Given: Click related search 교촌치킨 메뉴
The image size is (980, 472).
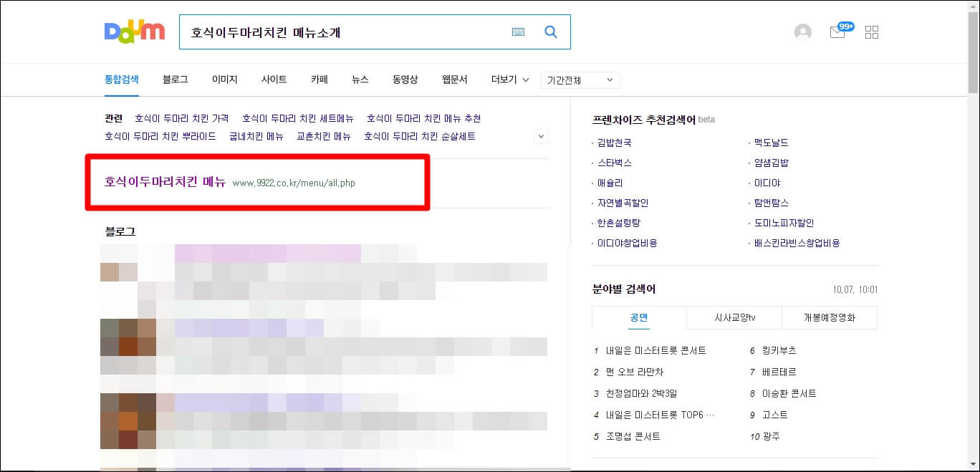Looking at the screenshot, I should pos(324,136).
